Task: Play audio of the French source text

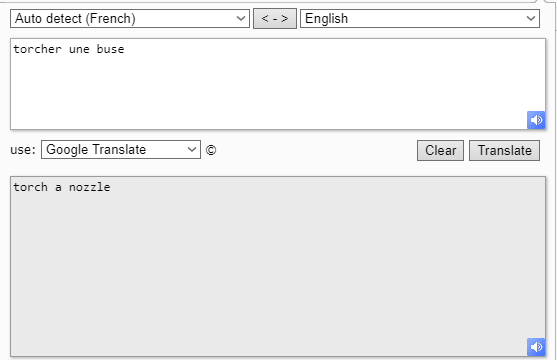Action: pos(536,120)
